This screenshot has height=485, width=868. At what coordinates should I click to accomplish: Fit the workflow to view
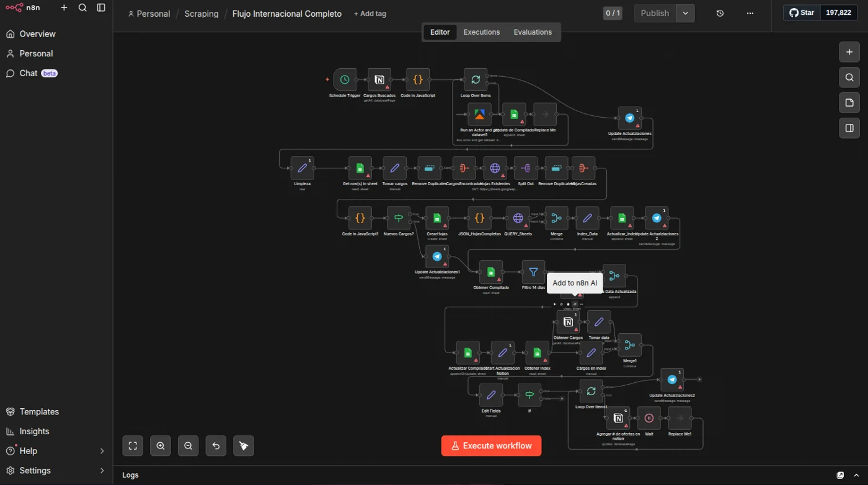(133, 446)
